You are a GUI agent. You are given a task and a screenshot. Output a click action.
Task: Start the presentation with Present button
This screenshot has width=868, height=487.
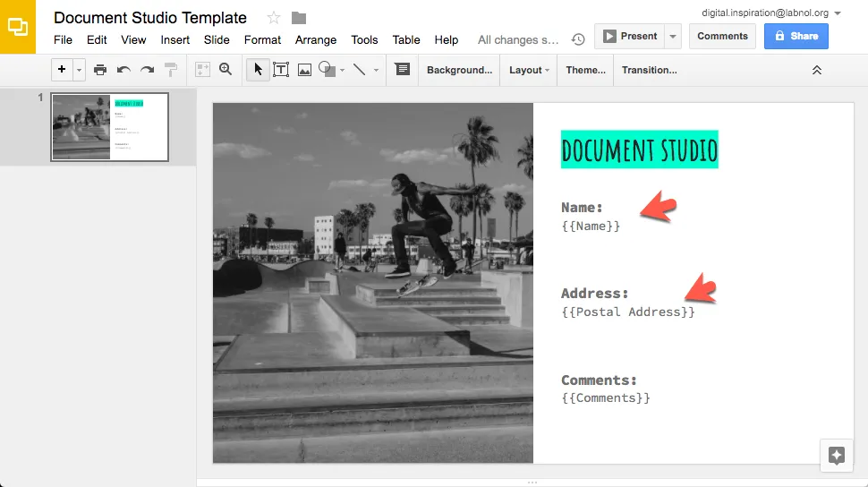point(630,36)
